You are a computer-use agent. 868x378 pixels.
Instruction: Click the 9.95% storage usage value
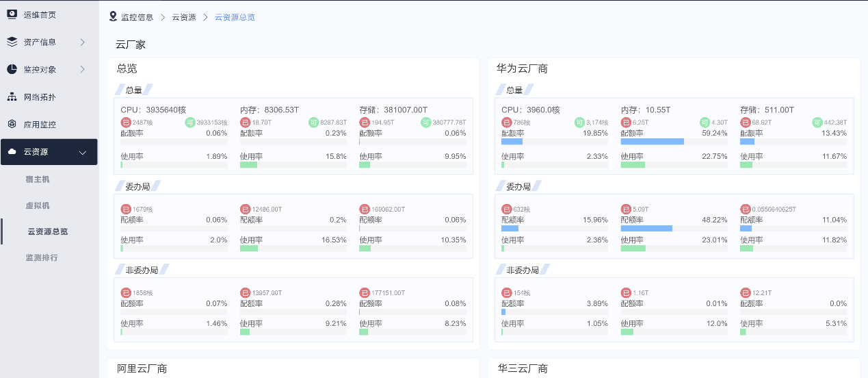click(x=454, y=156)
